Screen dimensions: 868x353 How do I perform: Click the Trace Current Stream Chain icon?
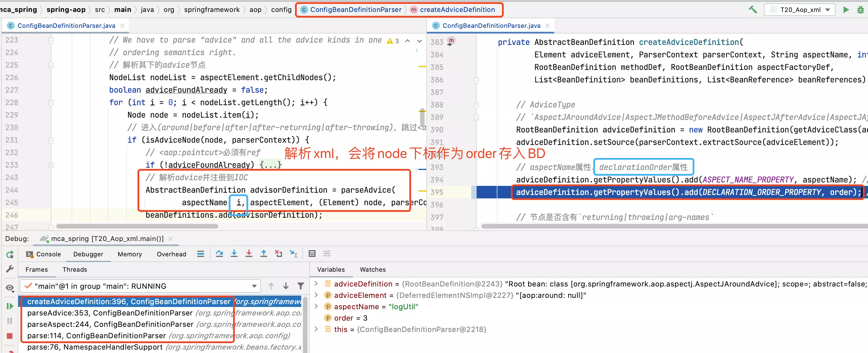(x=327, y=254)
